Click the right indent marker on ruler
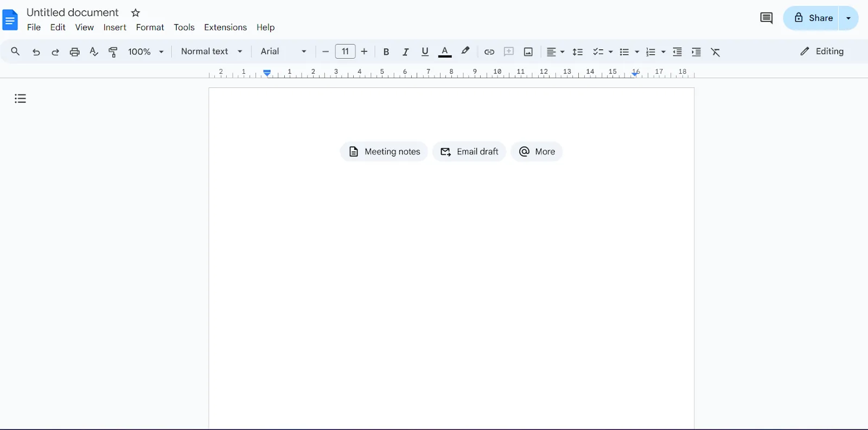This screenshot has width=868, height=430. click(x=635, y=74)
